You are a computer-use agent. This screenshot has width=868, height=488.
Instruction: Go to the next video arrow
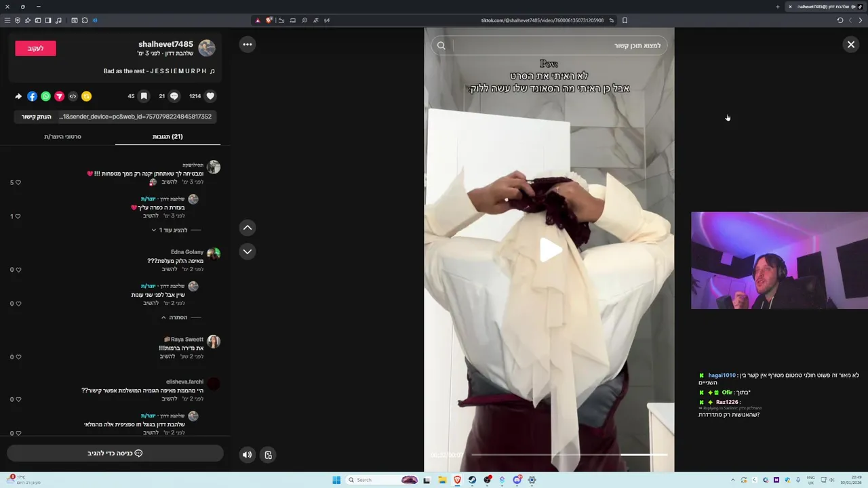click(248, 251)
